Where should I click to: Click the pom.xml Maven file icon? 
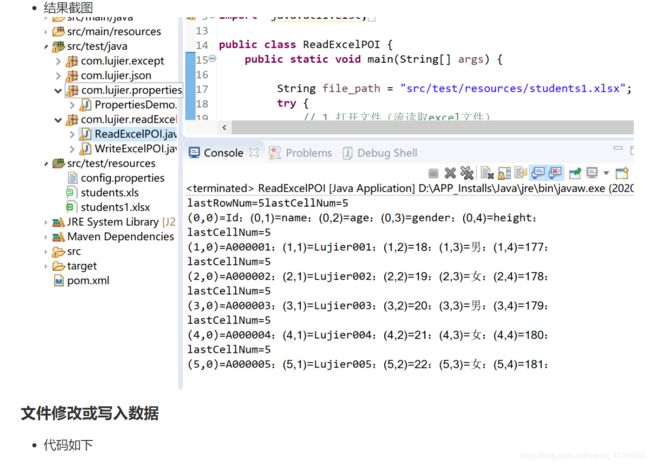pyautogui.click(x=59, y=281)
